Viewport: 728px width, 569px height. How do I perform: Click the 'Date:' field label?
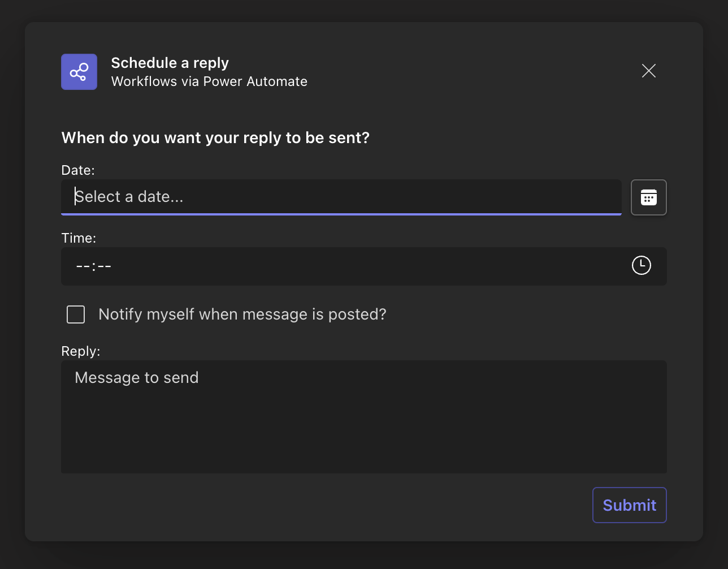tap(78, 170)
